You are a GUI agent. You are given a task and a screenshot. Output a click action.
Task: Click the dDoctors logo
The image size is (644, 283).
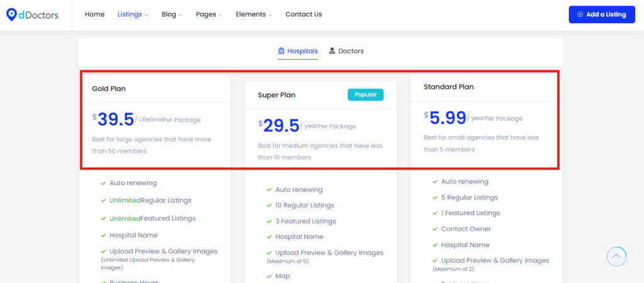click(33, 15)
